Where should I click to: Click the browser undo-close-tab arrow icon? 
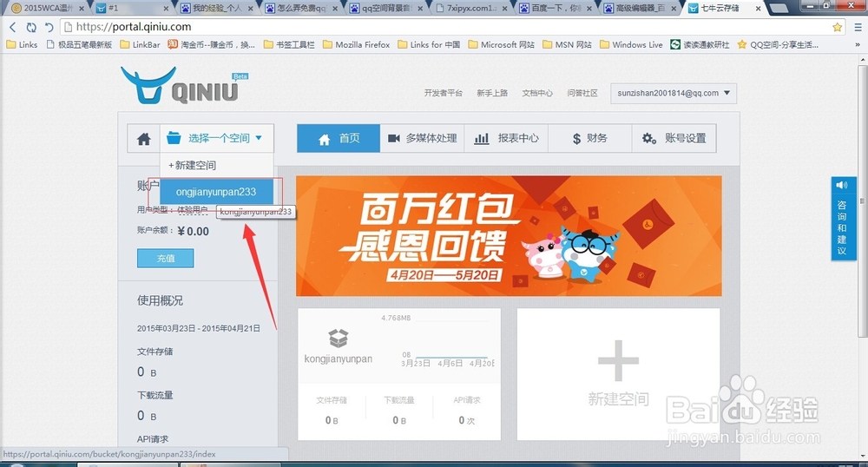[x=49, y=27]
